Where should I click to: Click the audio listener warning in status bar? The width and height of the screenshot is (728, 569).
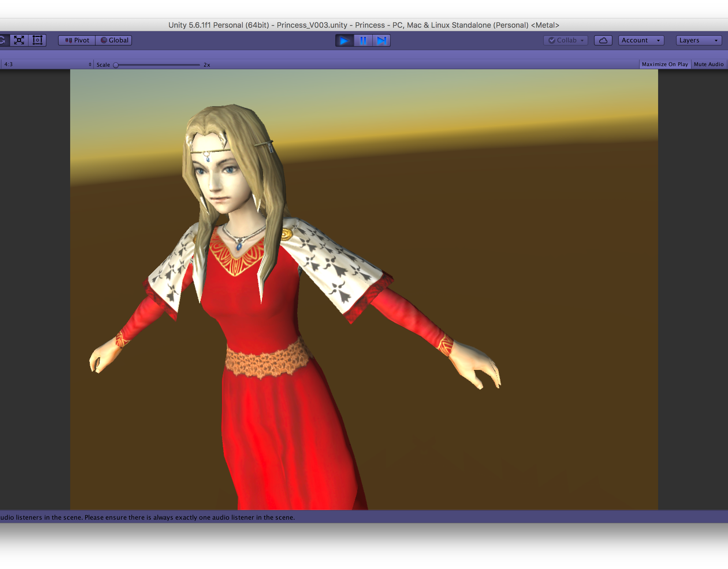point(147,517)
